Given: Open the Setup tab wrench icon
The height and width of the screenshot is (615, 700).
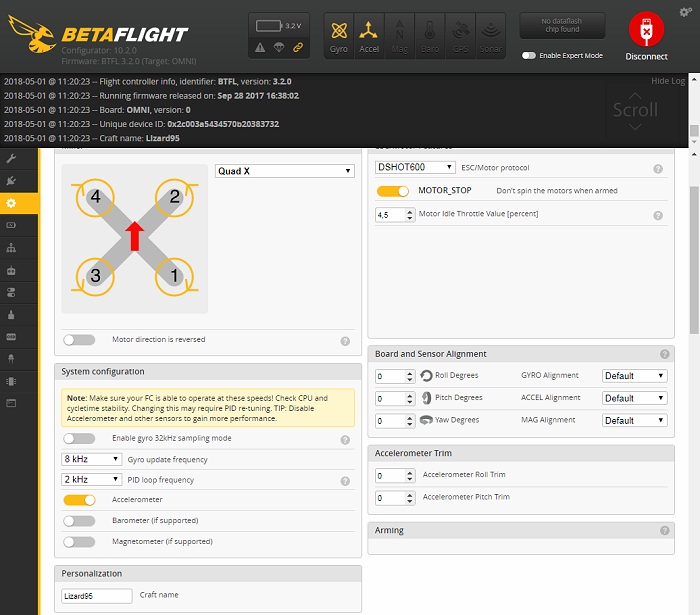Looking at the screenshot, I should [11, 158].
